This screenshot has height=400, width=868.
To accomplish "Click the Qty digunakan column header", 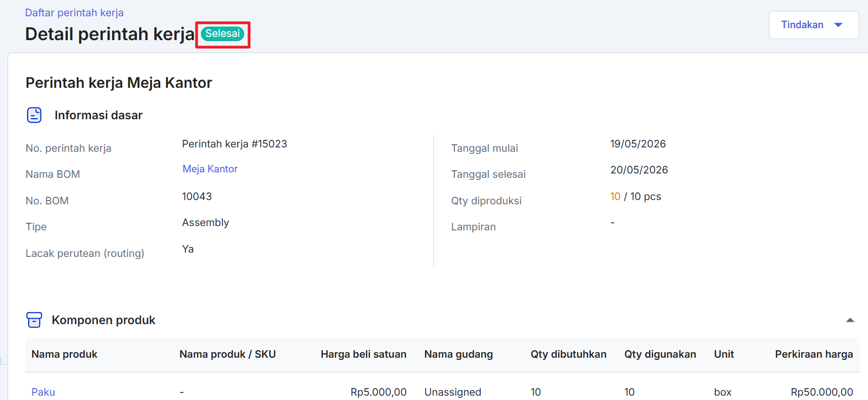I will coord(660,354).
